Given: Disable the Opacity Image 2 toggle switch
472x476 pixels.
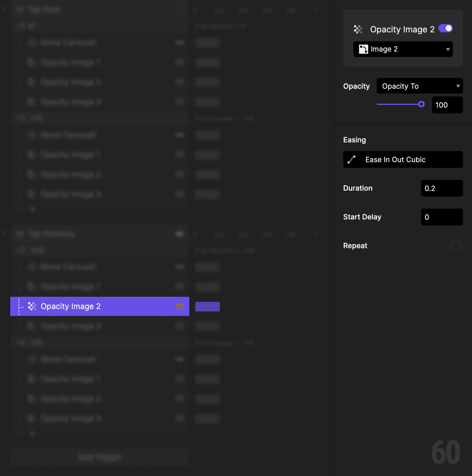Looking at the screenshot, I should (x=446, y=28).
